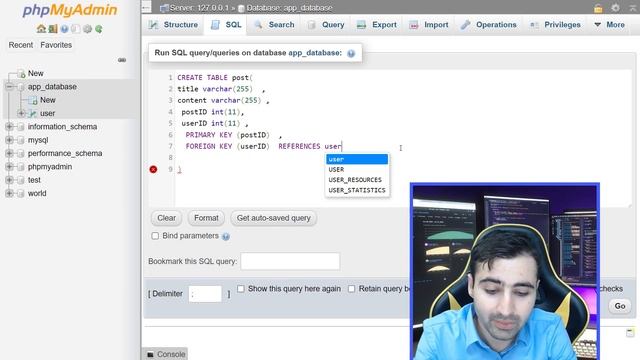Open the Query tab
Screen dimensions: 640x360
coord(326,25)
